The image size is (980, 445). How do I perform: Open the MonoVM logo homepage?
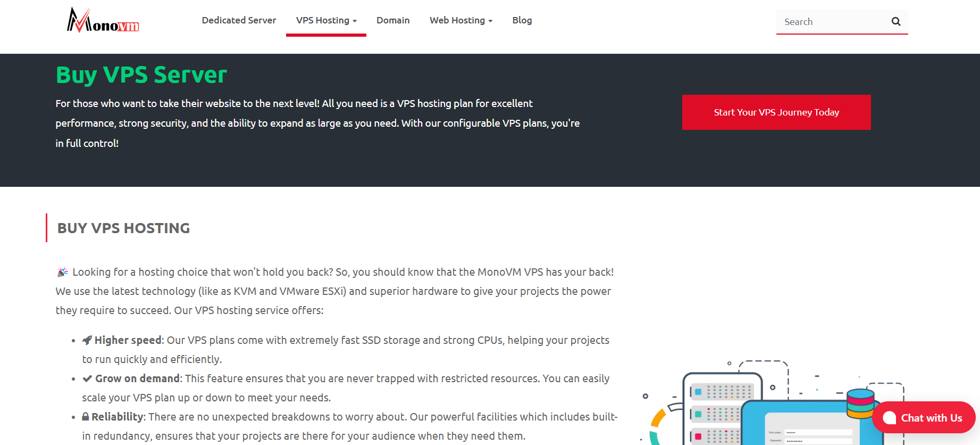[x=103, y=20]
